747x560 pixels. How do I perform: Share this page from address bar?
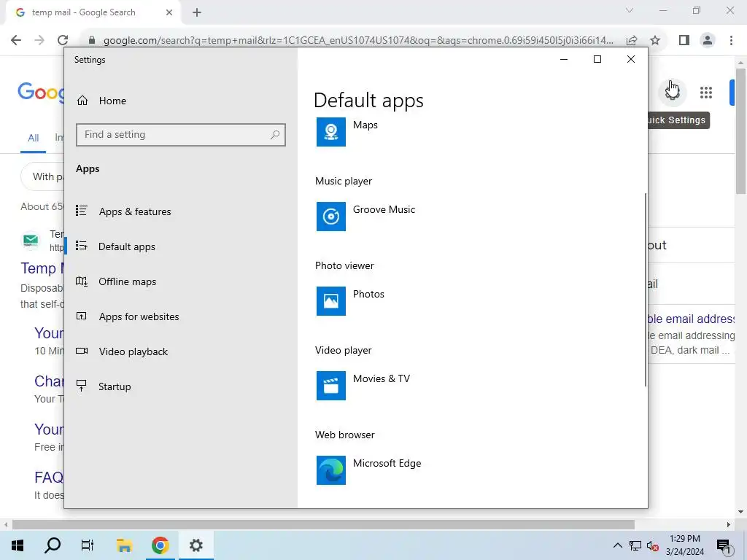[632, 40]
